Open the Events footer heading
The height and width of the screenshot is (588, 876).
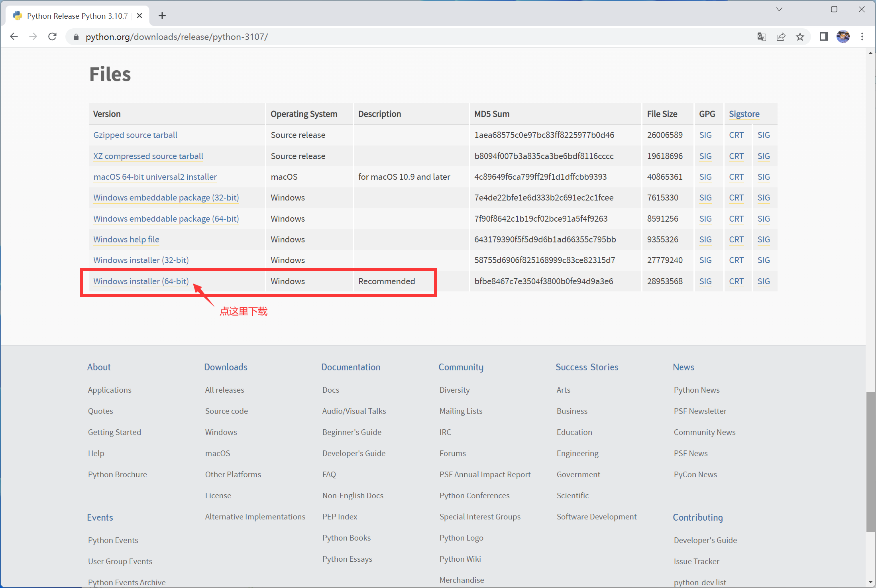pyautogui.click(x=100, y=517)
